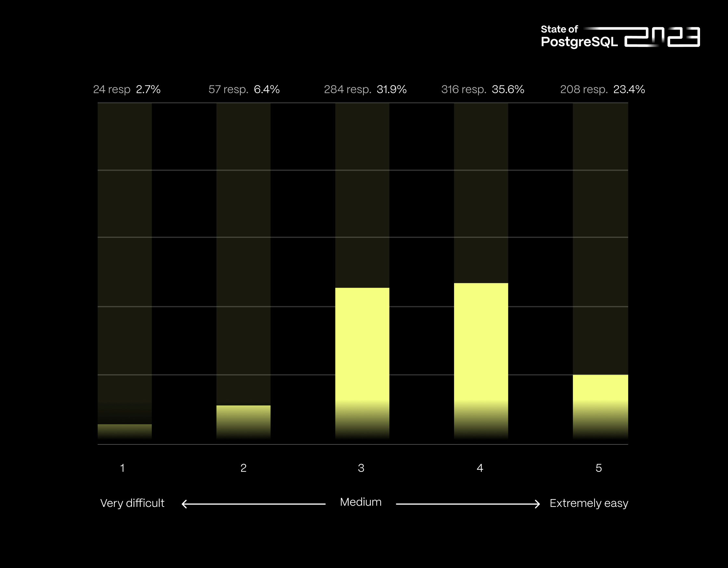Click the '57 resp. 6.4%' label
The width and height of the screenshot is (728, 568).
click(x=244, y=89)
